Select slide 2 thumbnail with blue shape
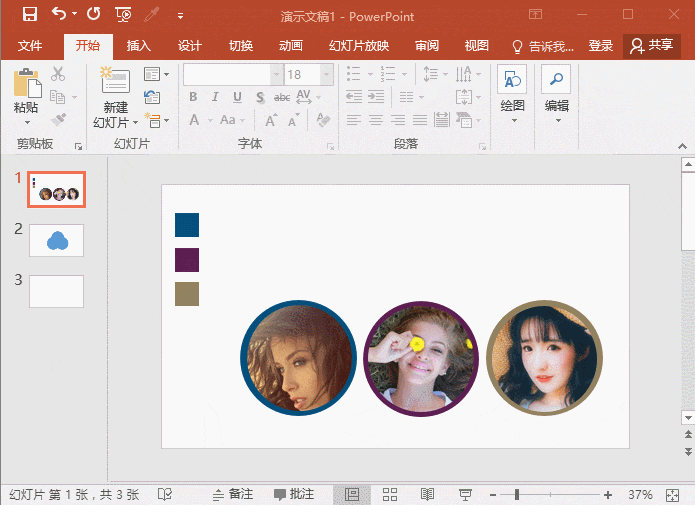The height and width of the screenshot is (505, 695). [56, 240]
